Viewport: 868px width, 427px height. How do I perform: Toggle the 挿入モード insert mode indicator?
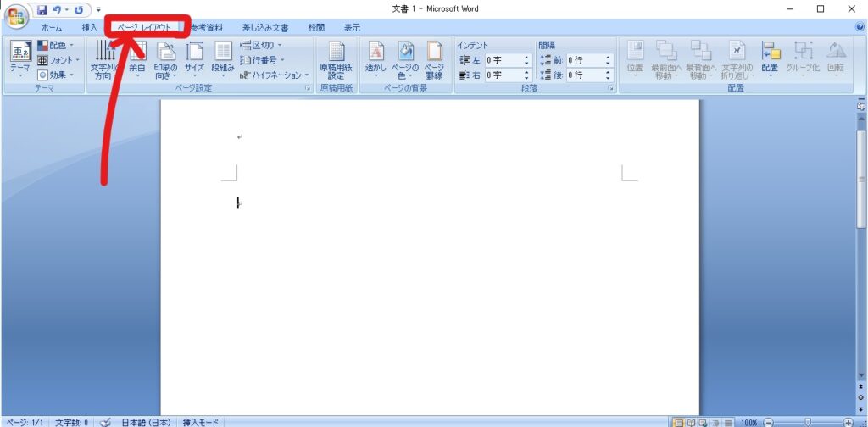coord(201,423)
